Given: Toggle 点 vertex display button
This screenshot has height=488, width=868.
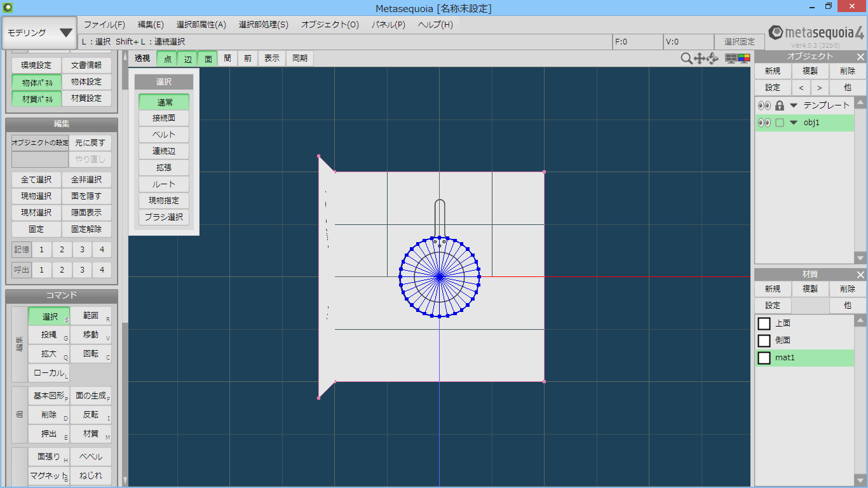Looking at the screenshot, I should pos(167,58).
